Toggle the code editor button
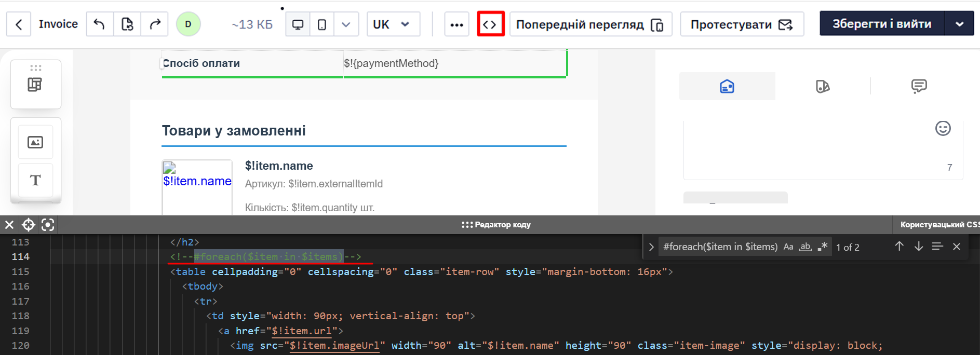The width and height of the screenshot is (980, 355). tap(490, 24)
